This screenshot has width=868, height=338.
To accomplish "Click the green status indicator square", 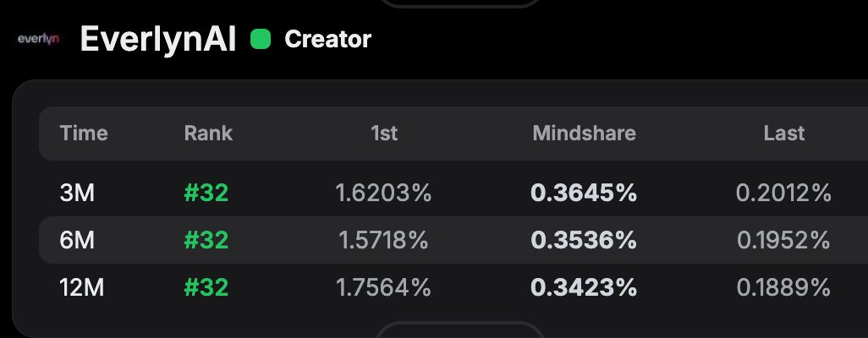I will 261,39.
